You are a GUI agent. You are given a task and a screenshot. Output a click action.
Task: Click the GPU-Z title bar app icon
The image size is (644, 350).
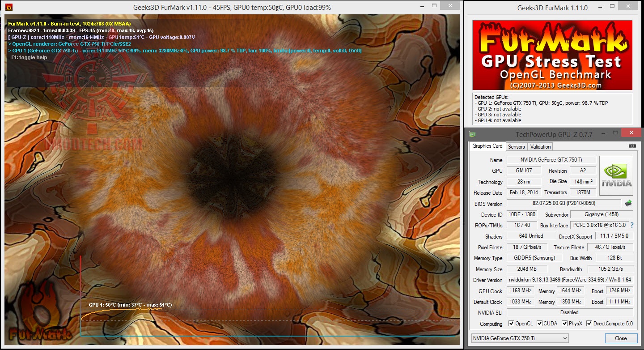point(472,134)
